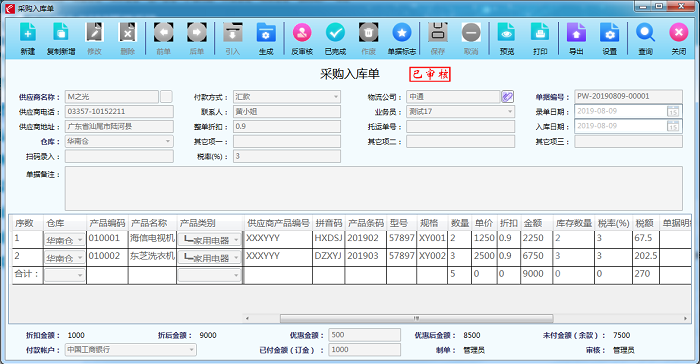700x364 pixels.
Task: Click the 单据备注 text area
Action: (374, 188)
